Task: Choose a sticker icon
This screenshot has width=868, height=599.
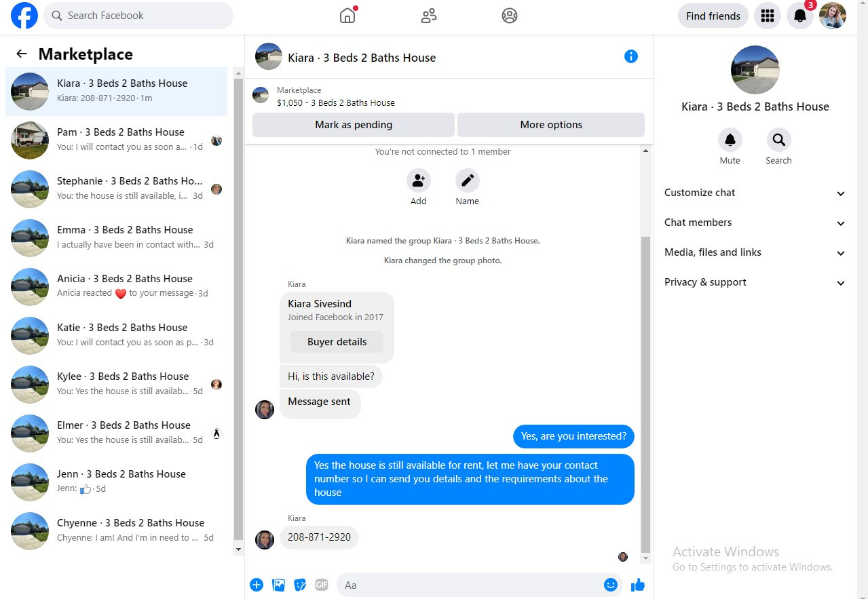Action: pyautogui.click(x=300, y=585)
